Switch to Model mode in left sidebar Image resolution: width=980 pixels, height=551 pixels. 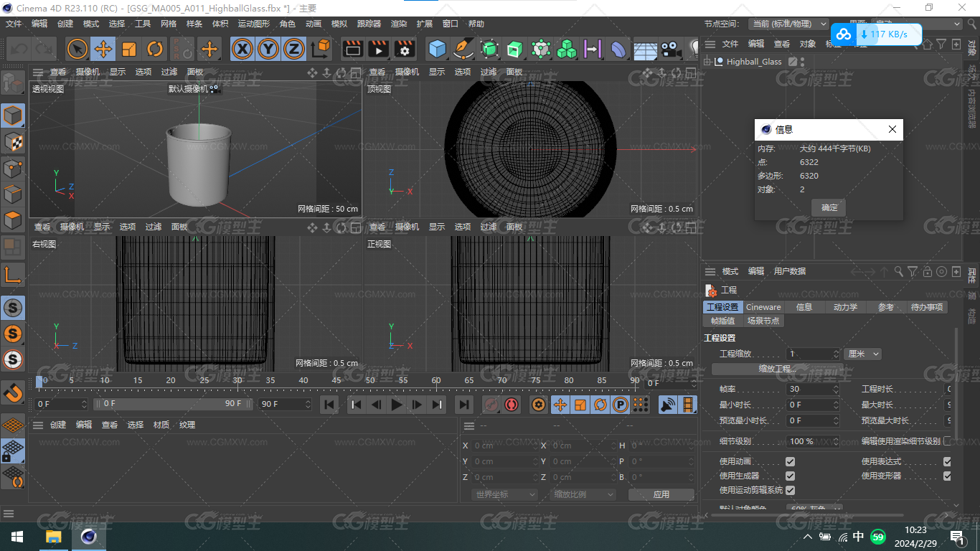coord(13,116)
